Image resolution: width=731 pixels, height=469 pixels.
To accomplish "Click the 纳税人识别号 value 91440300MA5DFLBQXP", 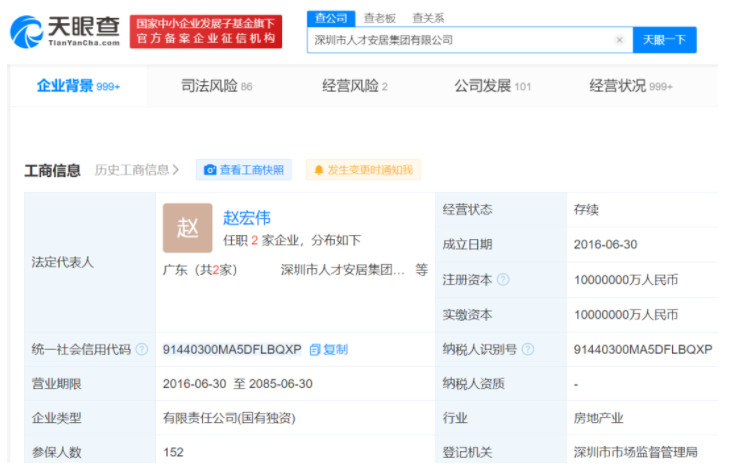I will click(643, 350).
